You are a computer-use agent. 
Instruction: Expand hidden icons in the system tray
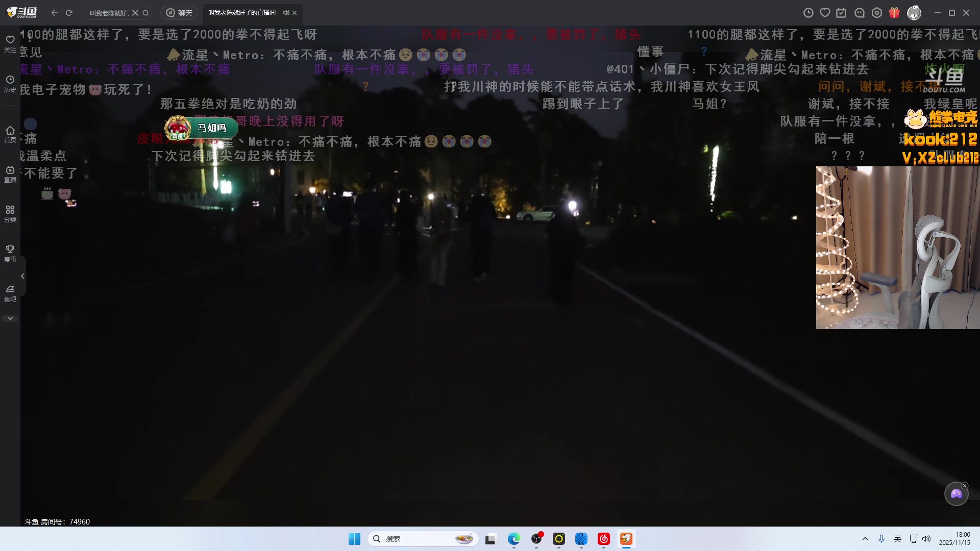[866, 539]
